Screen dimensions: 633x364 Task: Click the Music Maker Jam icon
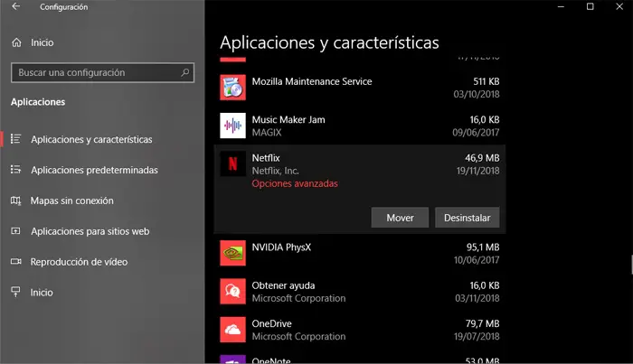232,126
